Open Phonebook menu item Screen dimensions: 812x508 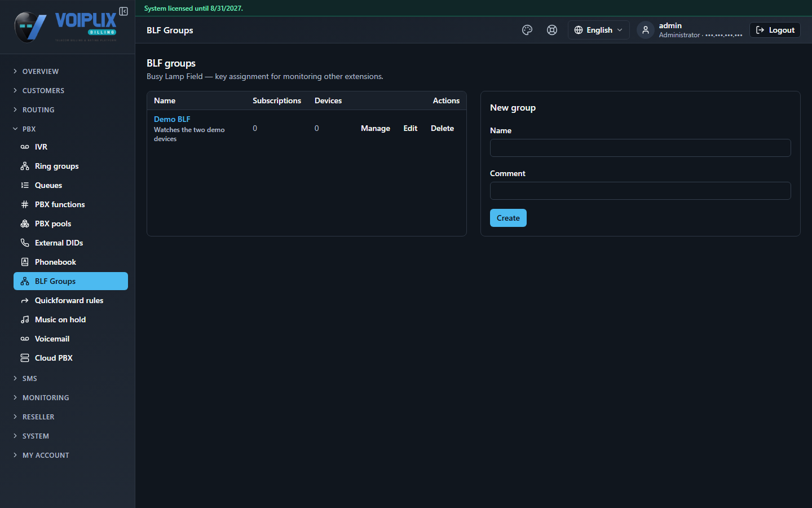click(x=70, y=262)
